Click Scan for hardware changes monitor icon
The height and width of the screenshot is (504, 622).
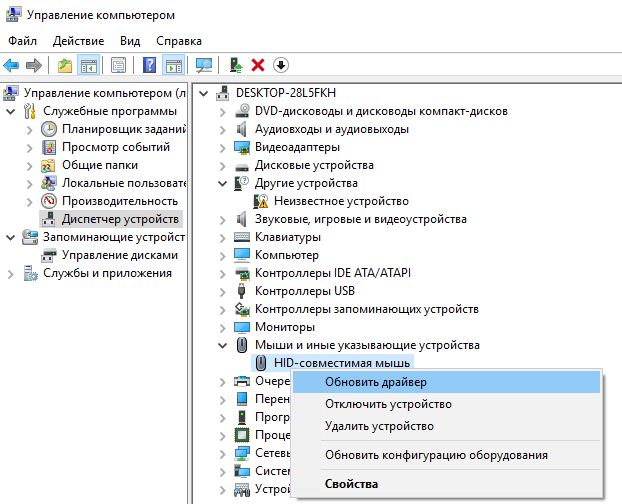(204, 65)
